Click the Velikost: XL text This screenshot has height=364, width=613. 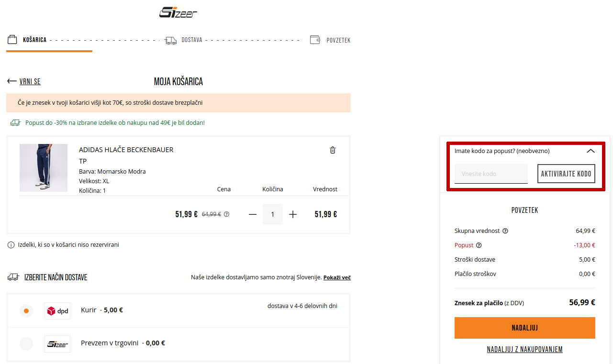coord(94,181)
